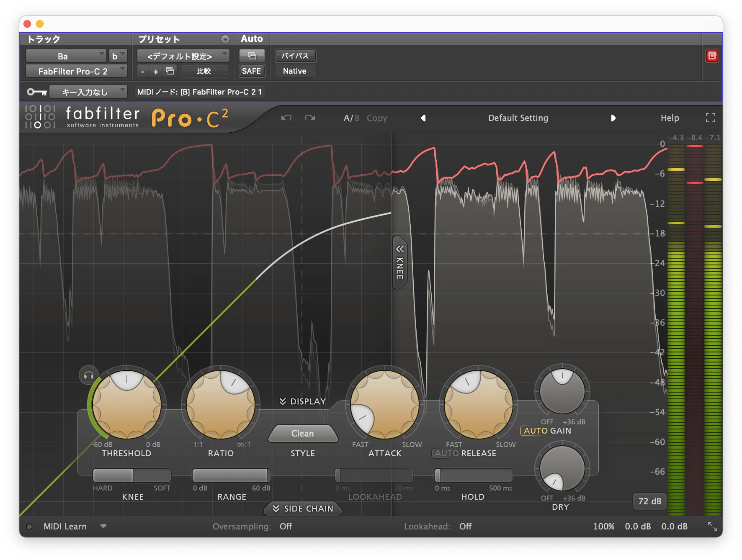Collapse the KNEE display panel
Screen dimensions: 742x560
[x=400, y=262]
